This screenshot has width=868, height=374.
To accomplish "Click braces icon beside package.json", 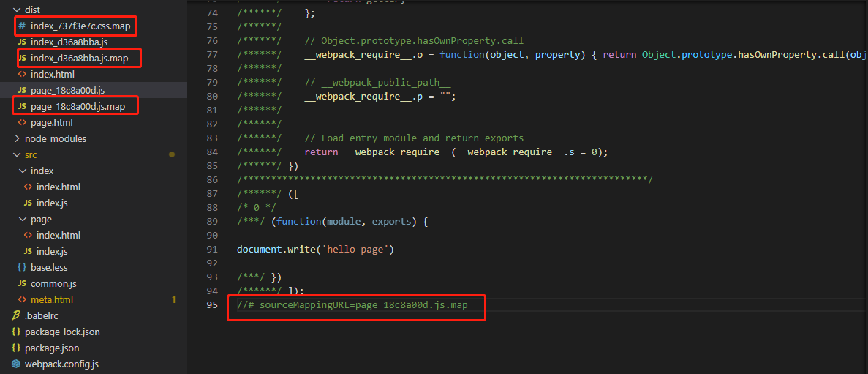I will coord(15,348).
